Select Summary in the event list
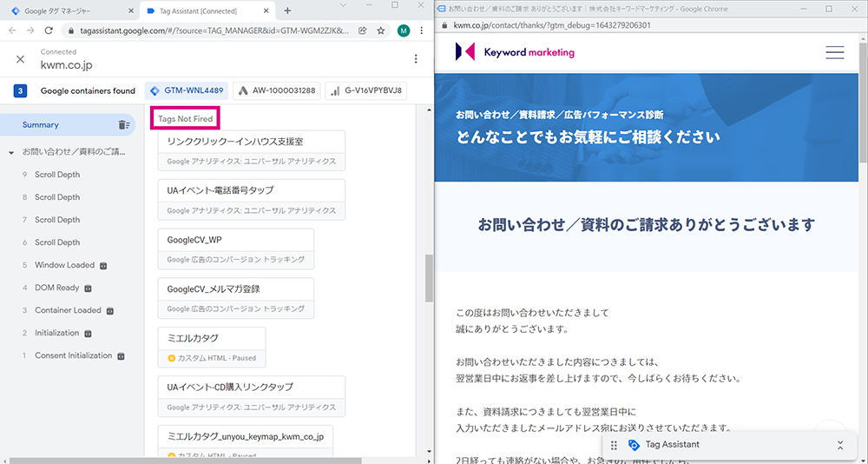868x464 pixels. click(x=68, y=125)
